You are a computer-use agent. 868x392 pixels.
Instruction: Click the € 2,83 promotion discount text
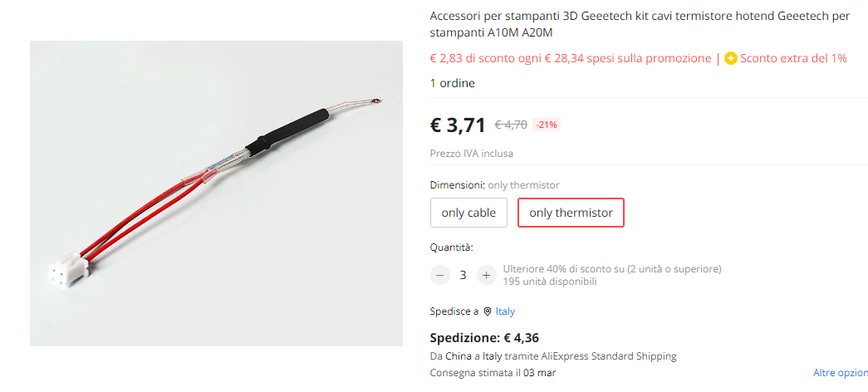coord(571,59)
